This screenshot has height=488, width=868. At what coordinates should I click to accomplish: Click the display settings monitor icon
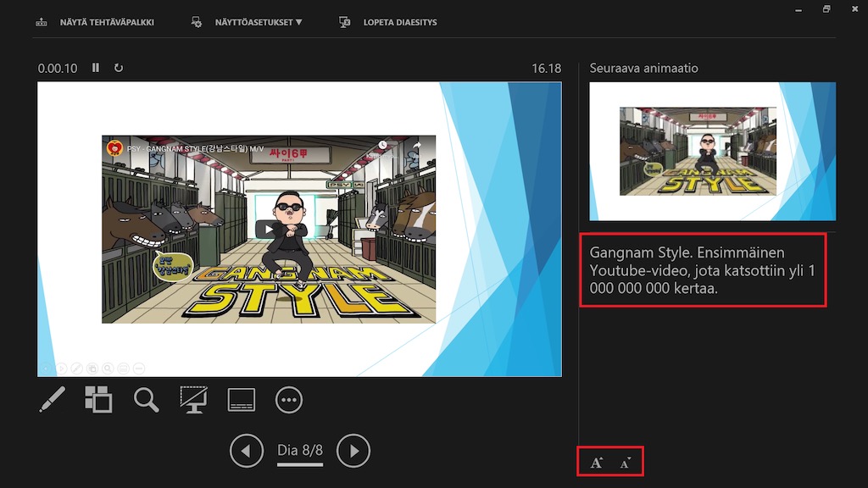click(197, 22)
